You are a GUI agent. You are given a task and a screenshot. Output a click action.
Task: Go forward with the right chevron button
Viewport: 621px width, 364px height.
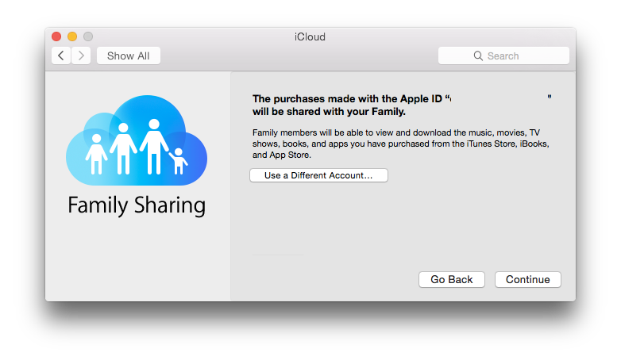81,56
